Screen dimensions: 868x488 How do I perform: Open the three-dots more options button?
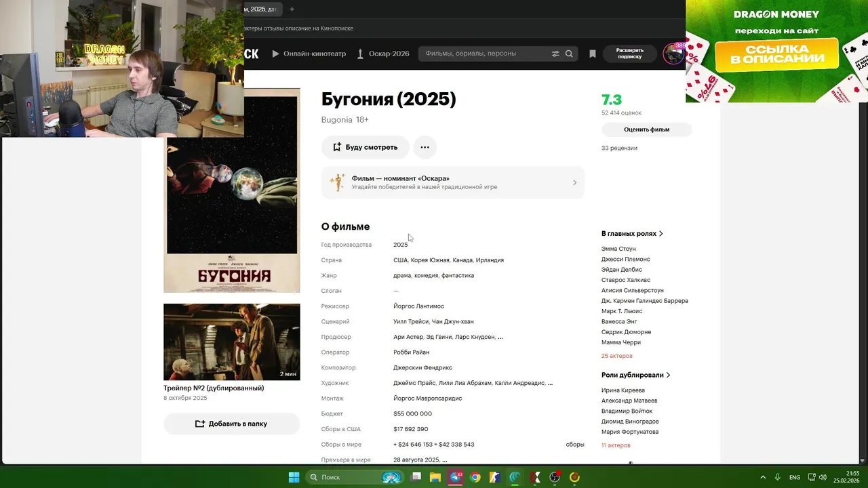(x=425, y=147)
